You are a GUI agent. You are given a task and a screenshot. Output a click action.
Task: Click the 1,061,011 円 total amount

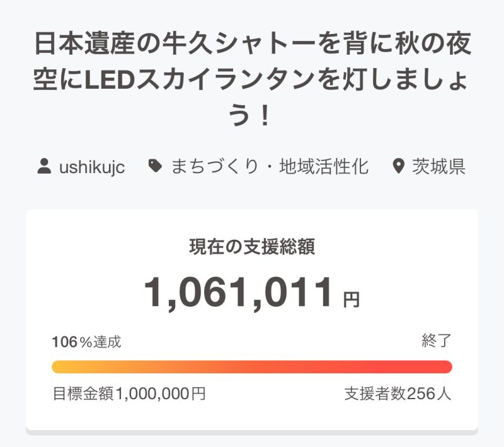(x=252, y=293)
